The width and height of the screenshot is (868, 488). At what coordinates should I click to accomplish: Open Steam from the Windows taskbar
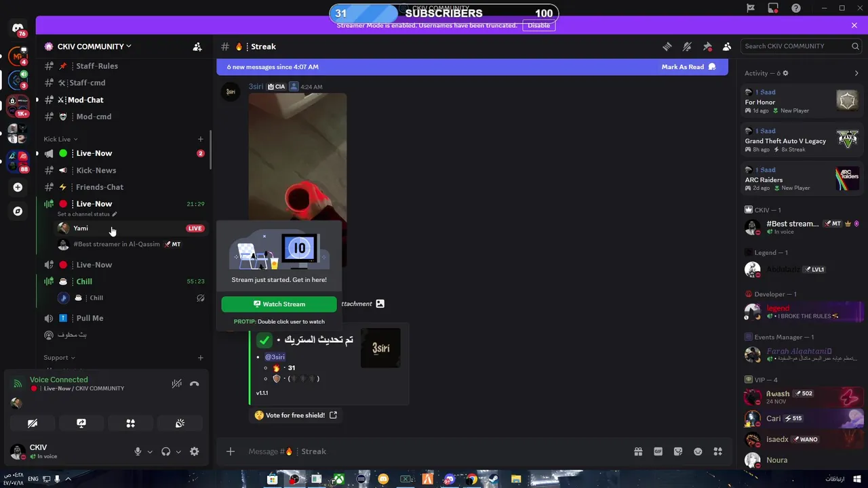pyautogui.click(x=494, y=479)
